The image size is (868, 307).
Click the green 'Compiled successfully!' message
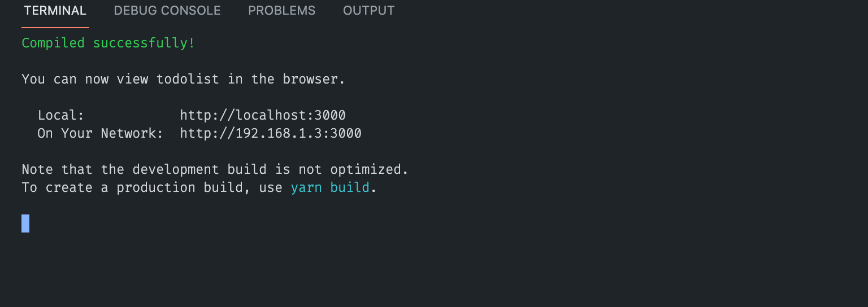(x=108, y=43)
